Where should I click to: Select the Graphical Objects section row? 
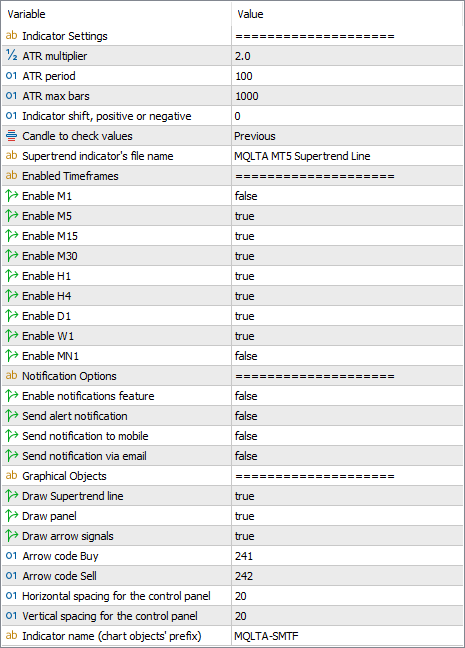tap(232, 476)
